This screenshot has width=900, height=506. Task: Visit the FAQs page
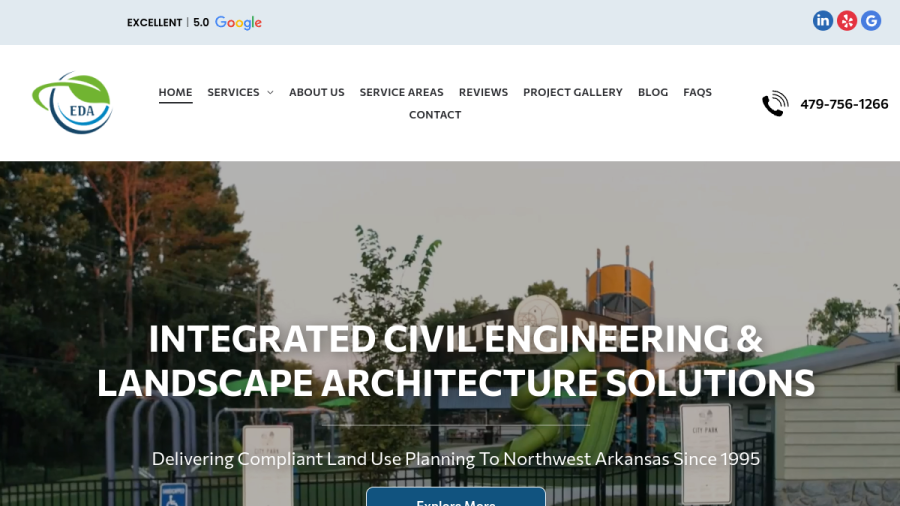pos(697,92)
